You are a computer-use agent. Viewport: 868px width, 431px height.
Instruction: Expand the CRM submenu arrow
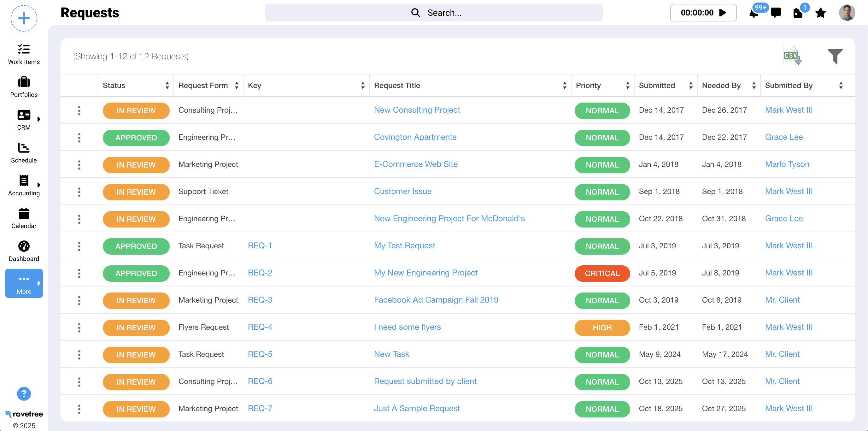(x=39, y=119)
